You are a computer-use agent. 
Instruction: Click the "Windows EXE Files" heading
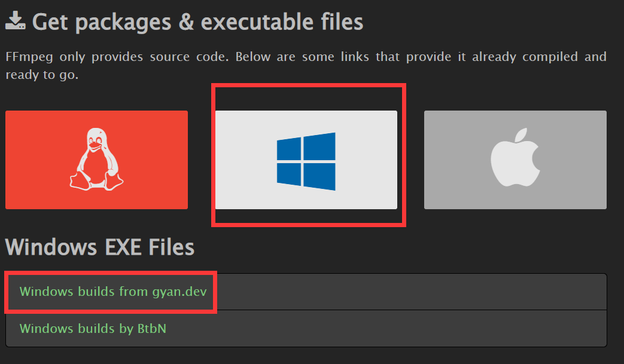click(100, 247)
